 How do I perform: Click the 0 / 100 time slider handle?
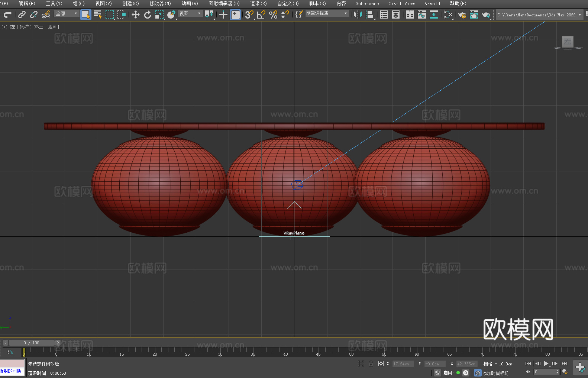pos(32,343)
